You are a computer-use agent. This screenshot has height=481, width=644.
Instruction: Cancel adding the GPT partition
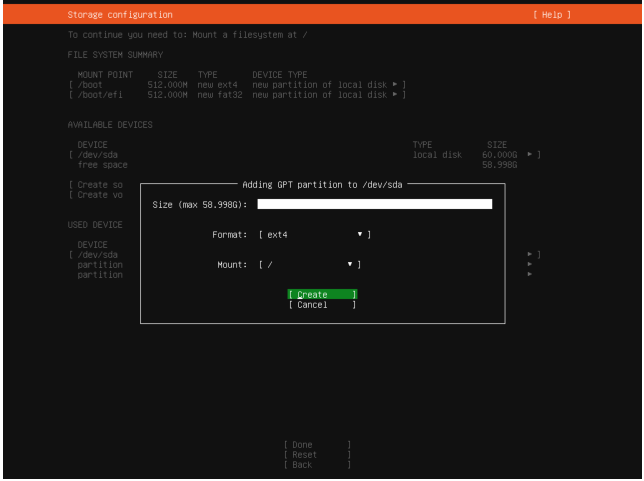coord(321,305)
